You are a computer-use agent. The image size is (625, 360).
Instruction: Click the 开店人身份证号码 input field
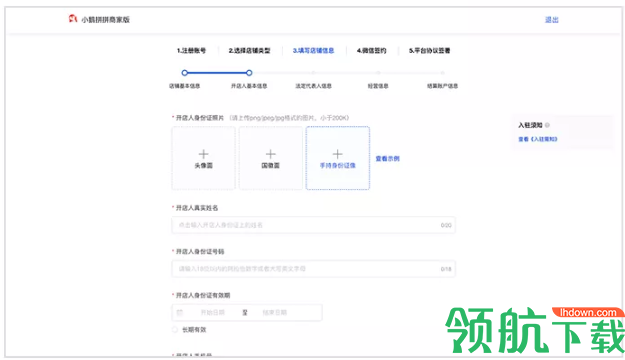coord(313,269)
